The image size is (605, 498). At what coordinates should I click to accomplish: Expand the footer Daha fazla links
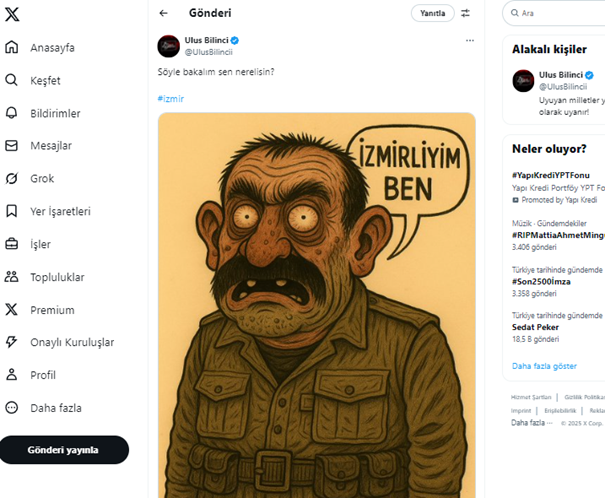(x=531, y=423)
